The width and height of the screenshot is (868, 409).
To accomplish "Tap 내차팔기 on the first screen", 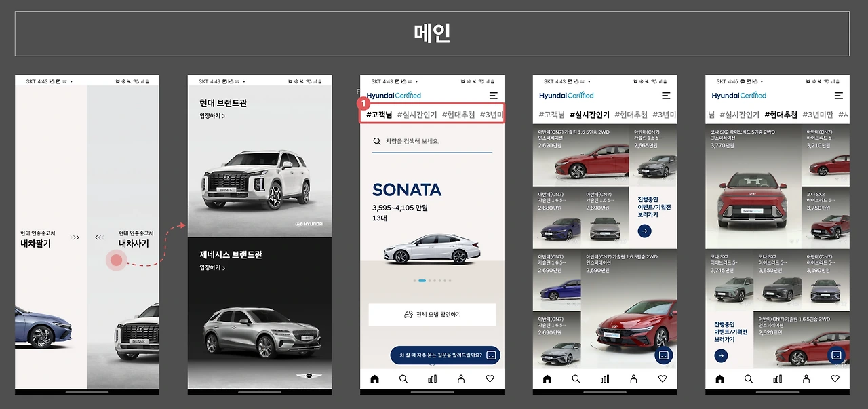I will point(35,244).
